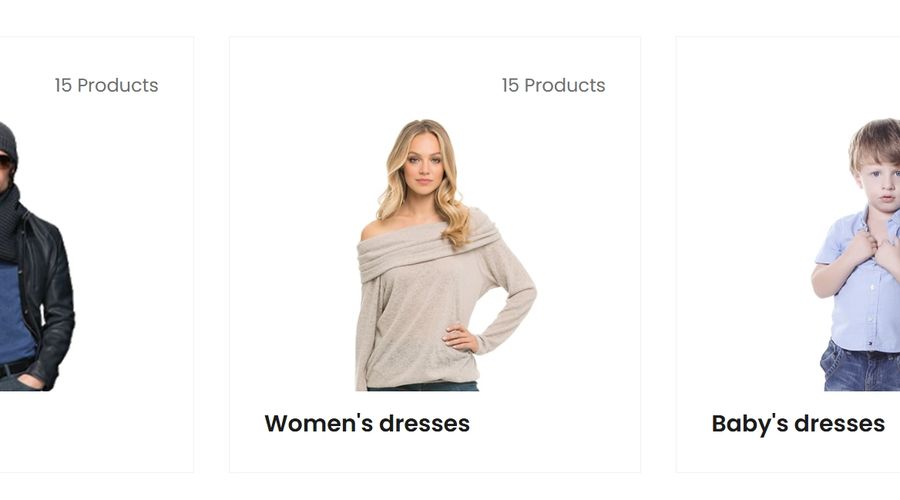Click the 15 Products label above the man
This screenshot has height=500, width=900.
tap(106, 85)
